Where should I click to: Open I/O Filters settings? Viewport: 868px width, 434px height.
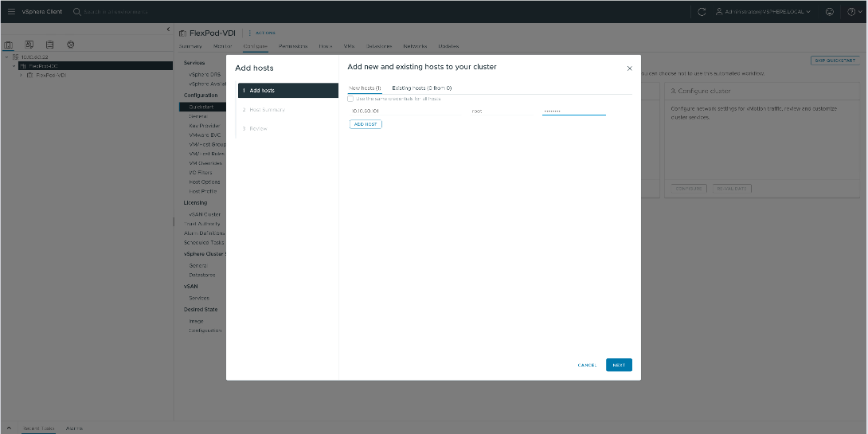201,173
